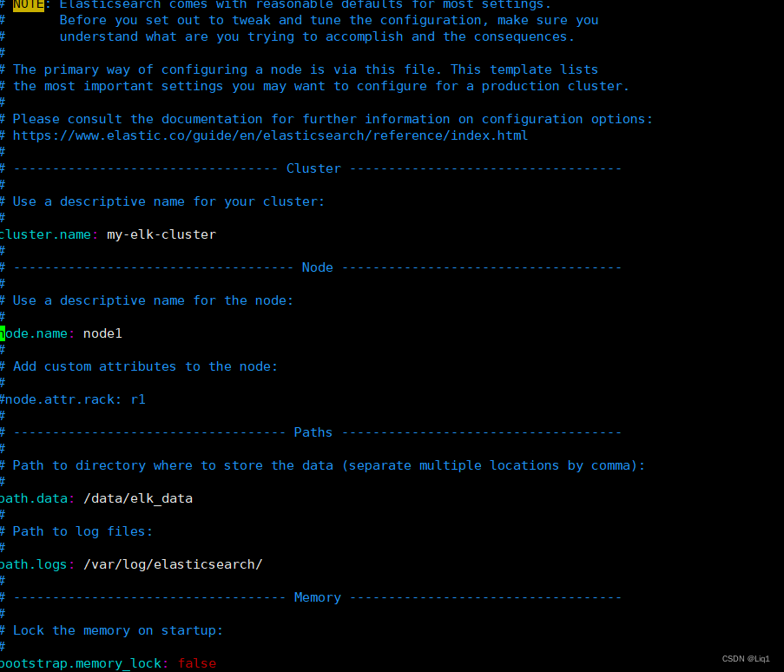Click the highlighted NOTE word

(x=29, y=5)
